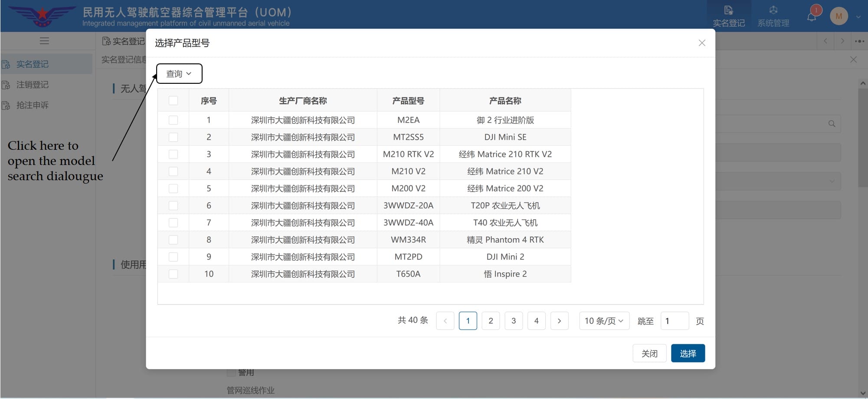The image size is (868, 399).
Task: Check the row for MT2PD
Action: 173,257
